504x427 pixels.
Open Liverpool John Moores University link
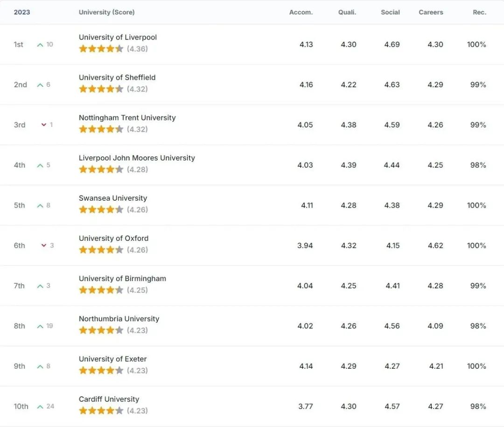[x=137, y=158]
